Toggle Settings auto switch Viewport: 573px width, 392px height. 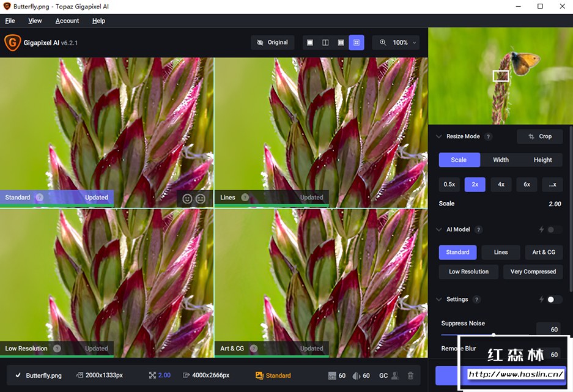pyautogui.click(x=555, y=300)
